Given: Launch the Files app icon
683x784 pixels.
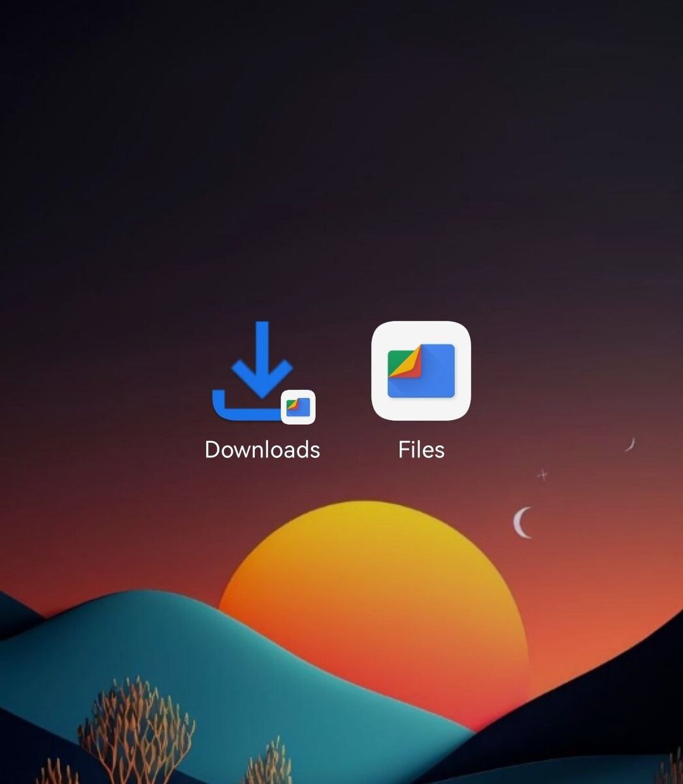Looking at the screenshot, I should pos(421,370).
